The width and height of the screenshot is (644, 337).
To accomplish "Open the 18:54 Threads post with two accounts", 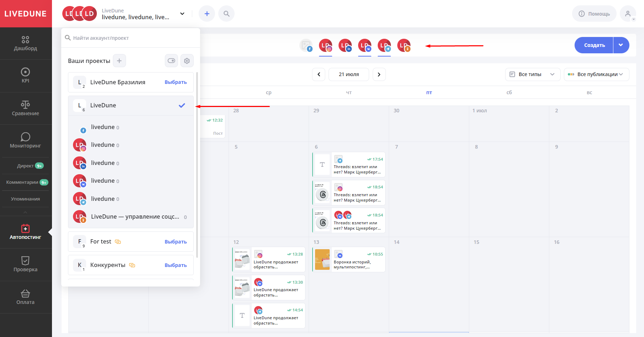I will coord(349,221).
